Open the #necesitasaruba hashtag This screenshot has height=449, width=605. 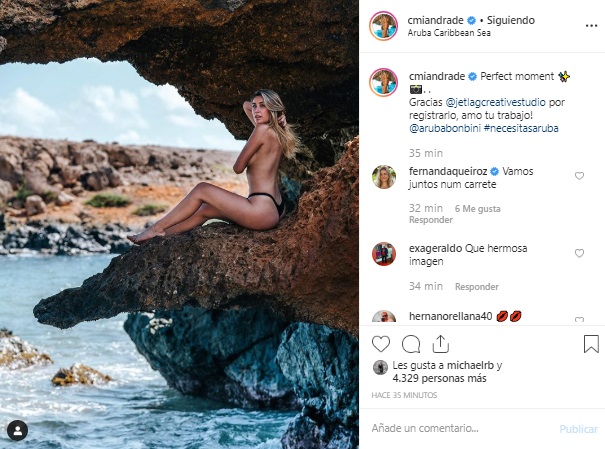tap(522, 130)
